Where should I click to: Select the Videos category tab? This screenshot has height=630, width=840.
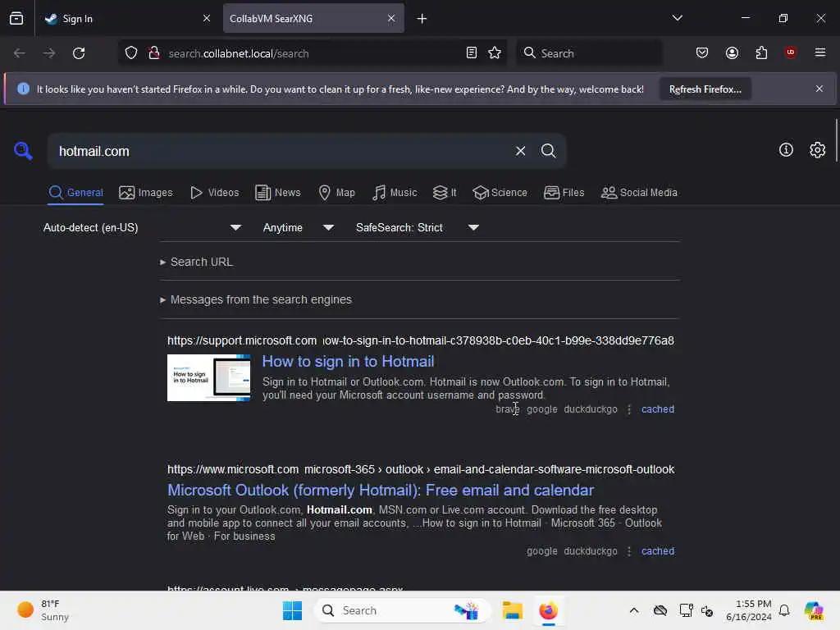pyautogui.click(x=214, y=193)
